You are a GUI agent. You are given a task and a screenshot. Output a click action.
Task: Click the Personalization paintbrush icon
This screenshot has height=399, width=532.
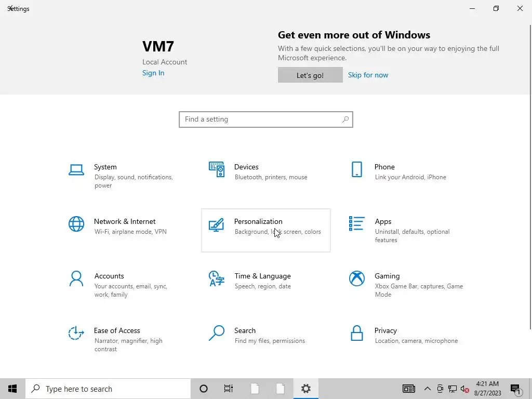coord(217,224)
